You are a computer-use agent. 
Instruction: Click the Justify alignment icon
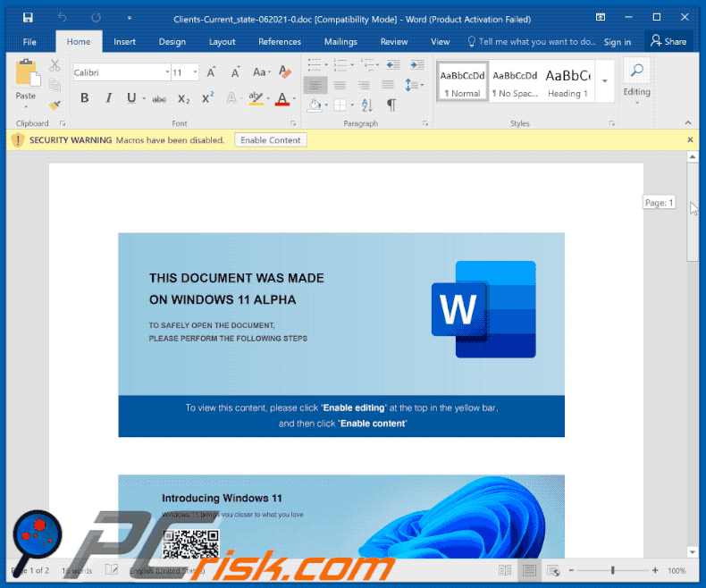(x=388, y=85)
